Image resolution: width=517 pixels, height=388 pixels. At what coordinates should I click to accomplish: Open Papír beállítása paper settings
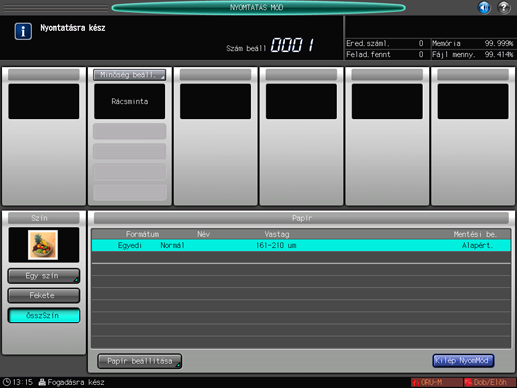point(140,361)
